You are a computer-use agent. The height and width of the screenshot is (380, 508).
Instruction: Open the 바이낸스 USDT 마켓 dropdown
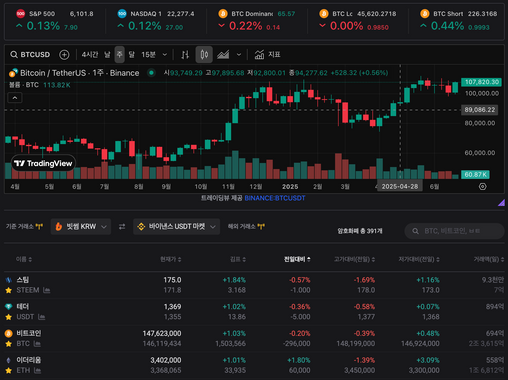tap(176, 227)
